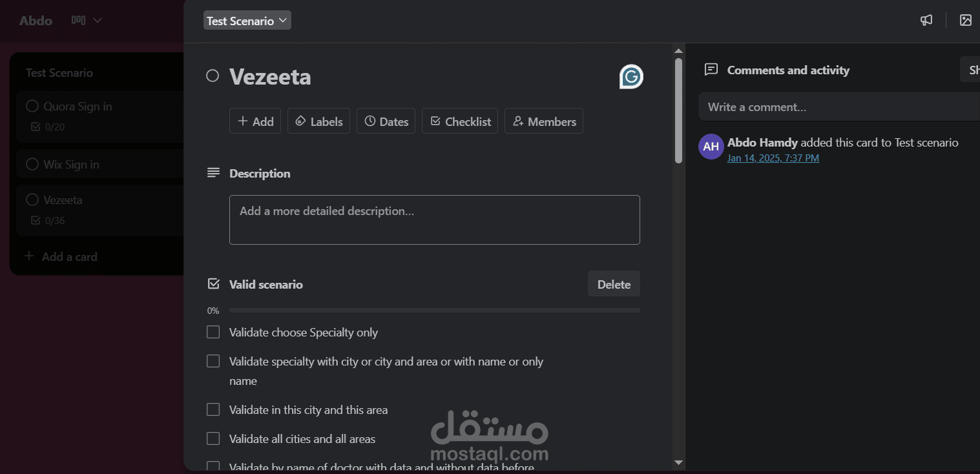Click the scrollbar down arrow
Image resolution: width=980 pixels, height=474 pixels.
tap(678, 462)
